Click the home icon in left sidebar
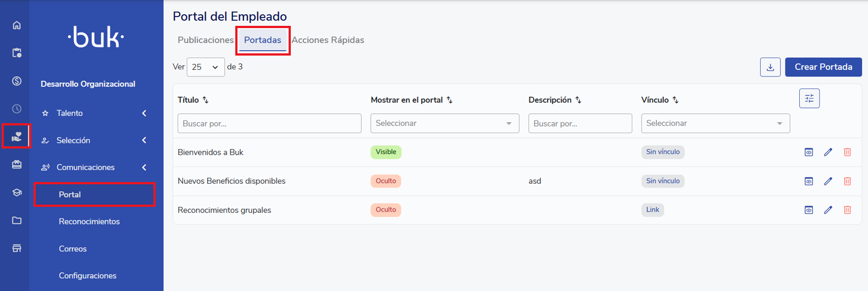This screenshot has height=291, width=868. (x=16, y=25)
